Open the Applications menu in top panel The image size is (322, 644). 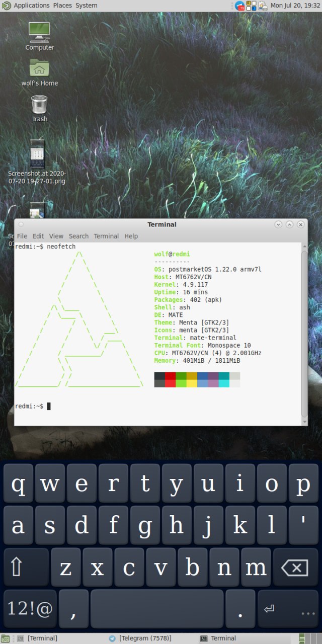31,6
